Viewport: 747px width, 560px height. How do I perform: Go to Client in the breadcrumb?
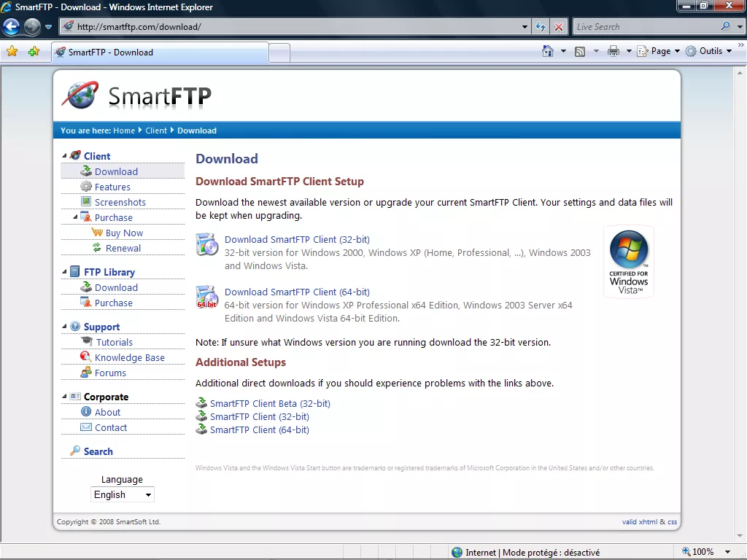click(156, 131)
